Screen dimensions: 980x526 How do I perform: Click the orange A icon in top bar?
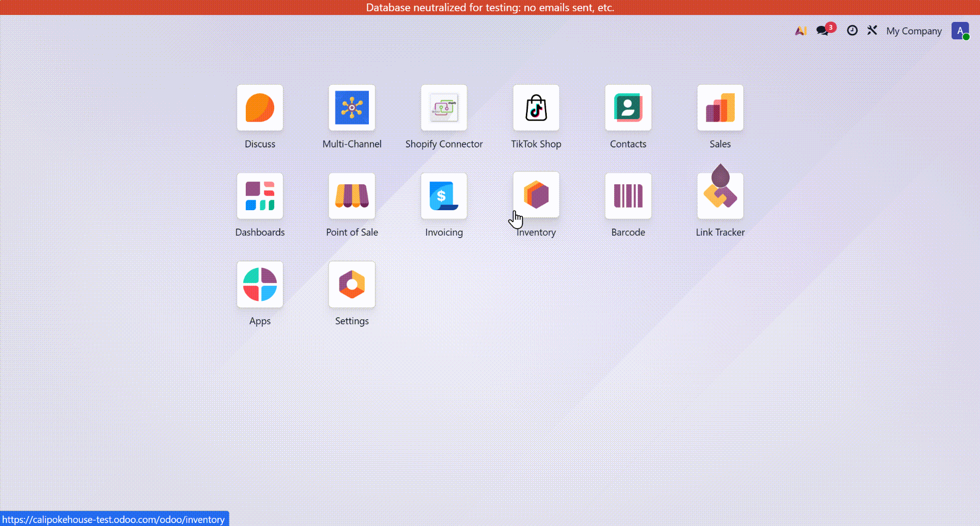[x=801, y=31]
